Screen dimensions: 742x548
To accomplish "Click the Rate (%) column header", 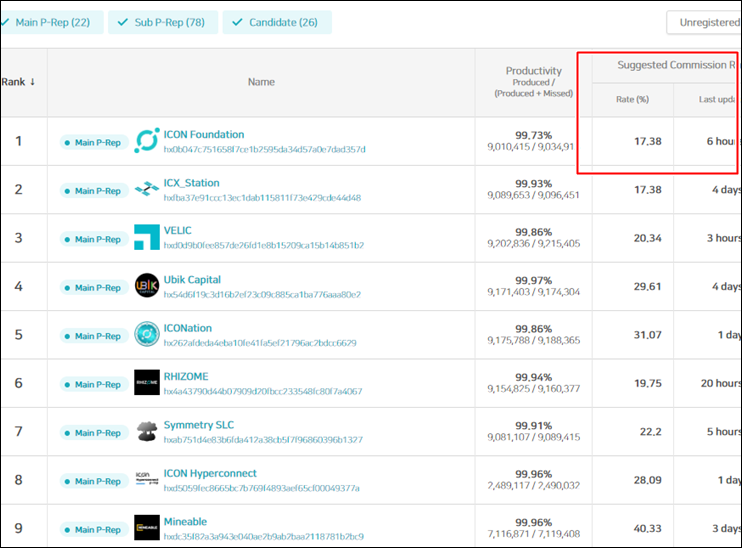I will (x=632, y=99).
